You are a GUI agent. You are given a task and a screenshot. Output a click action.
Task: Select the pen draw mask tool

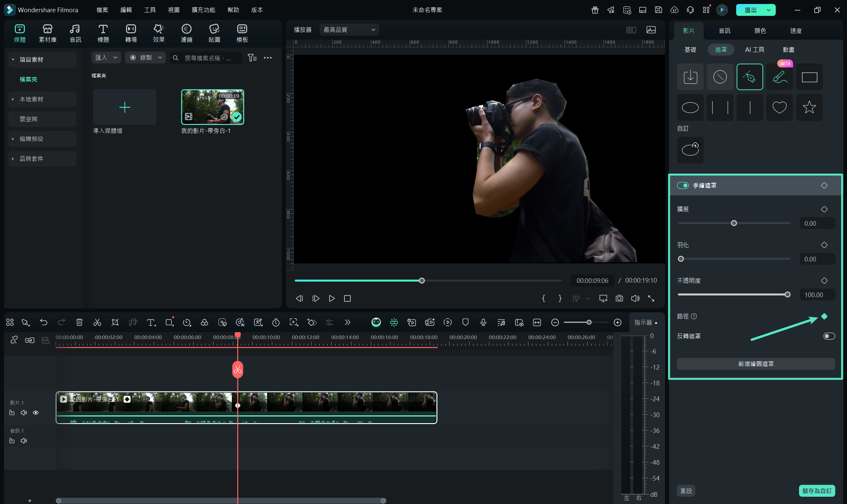coord(749,77)
